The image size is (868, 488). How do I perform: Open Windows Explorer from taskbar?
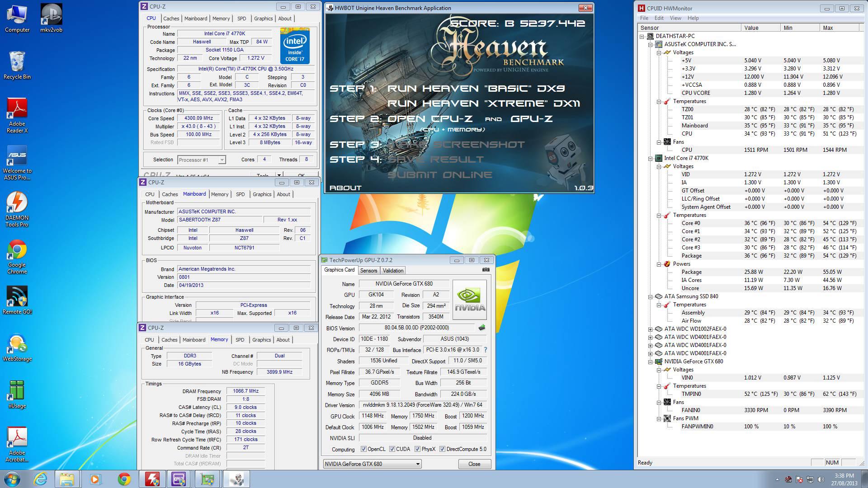pos(67,479)
